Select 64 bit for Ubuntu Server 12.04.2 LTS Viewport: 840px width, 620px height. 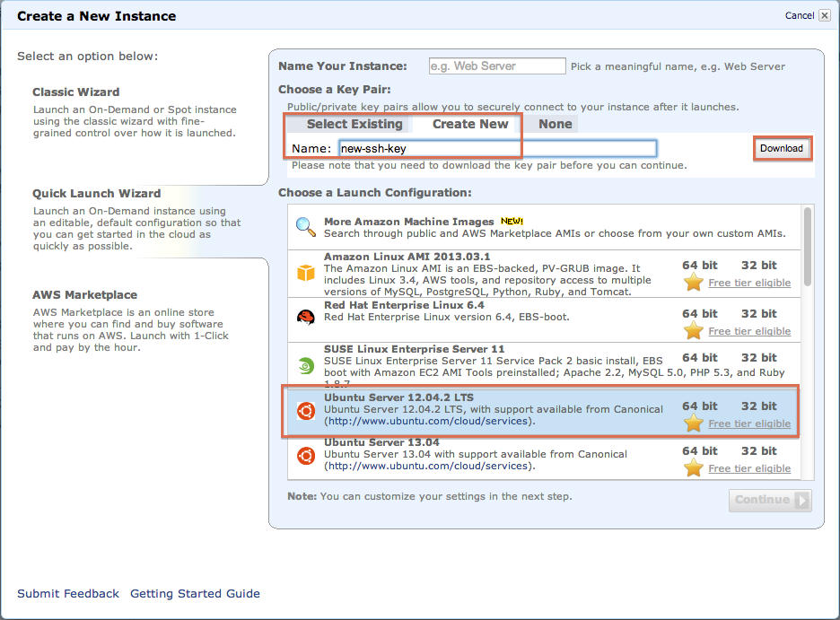pyautogui.click(x=700, y=406)
